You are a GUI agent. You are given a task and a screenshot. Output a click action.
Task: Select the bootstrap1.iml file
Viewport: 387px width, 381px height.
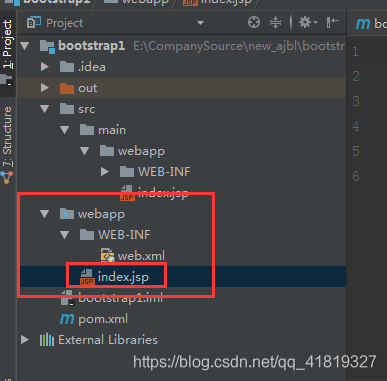tap(121, 298)
